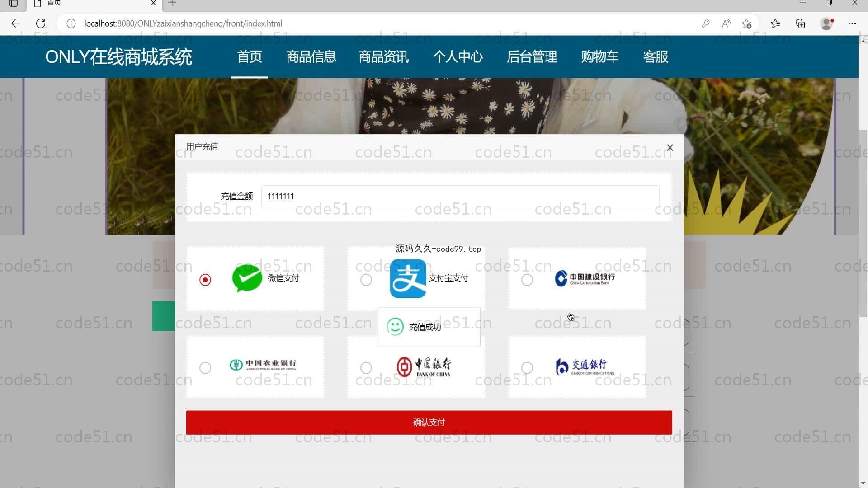Open the 客服 customer service link
This screenshot has width=868, height=488.
(x=656, y=57)
